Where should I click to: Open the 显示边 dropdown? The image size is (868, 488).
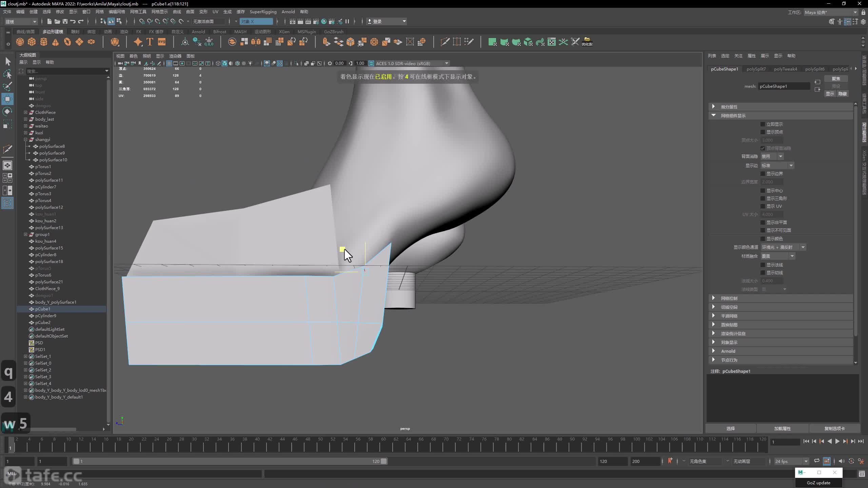(777, 166)
